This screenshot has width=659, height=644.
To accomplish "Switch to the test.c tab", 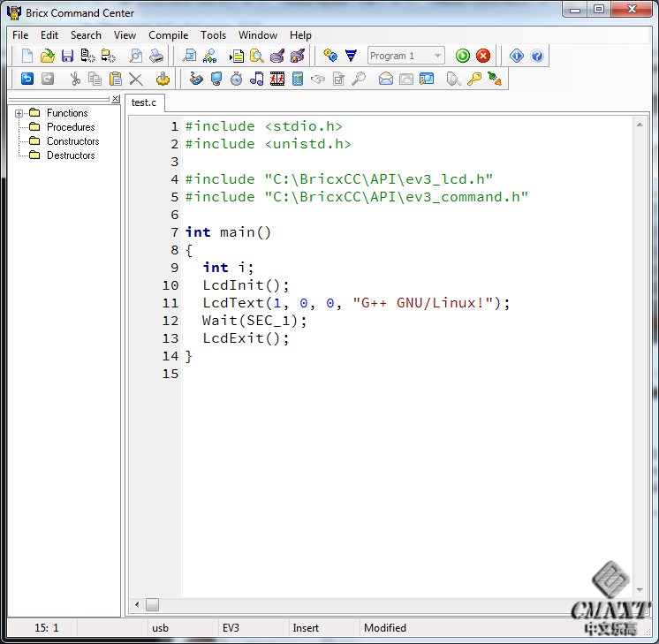I will pyautogui.click(x=144, y=102).
